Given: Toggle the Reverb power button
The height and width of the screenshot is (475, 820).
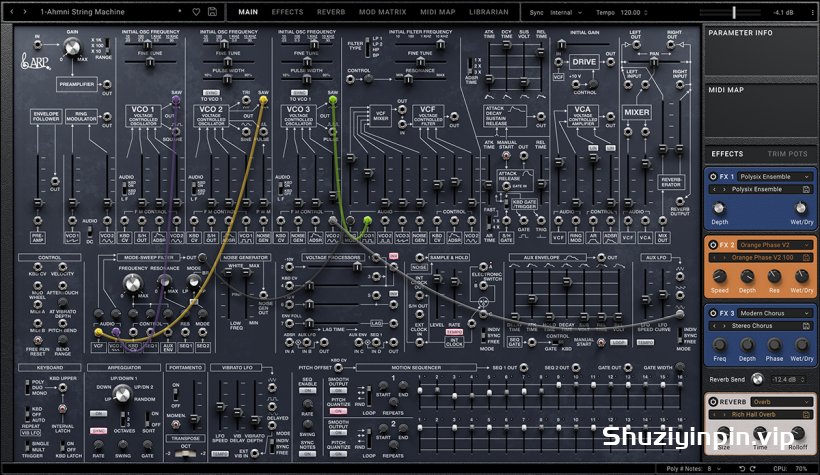Looking at the screenshot, I should pyautogui.click(x=713, y=402).
